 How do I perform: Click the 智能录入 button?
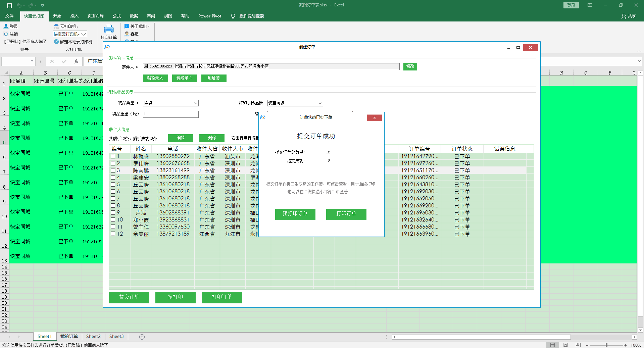click(155, 78)
